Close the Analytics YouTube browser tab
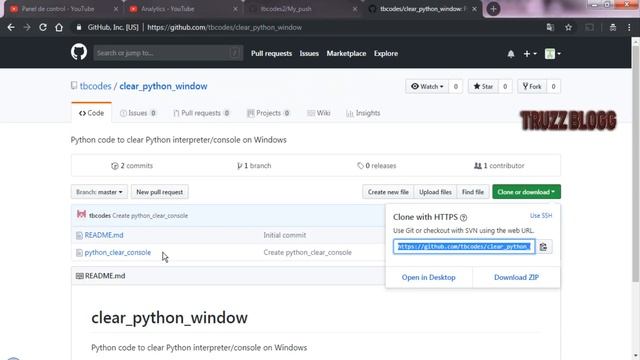This screenshot has height=360, width=640. point(235,9)
